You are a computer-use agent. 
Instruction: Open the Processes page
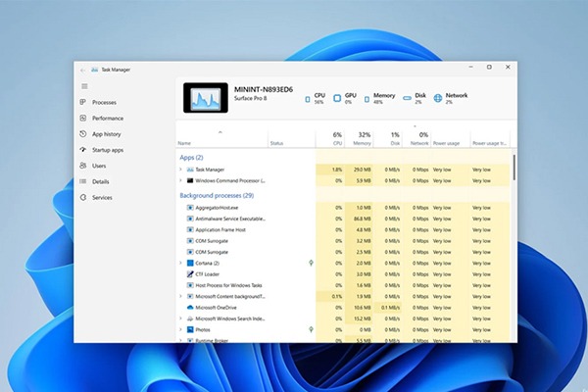coord(104,102)
